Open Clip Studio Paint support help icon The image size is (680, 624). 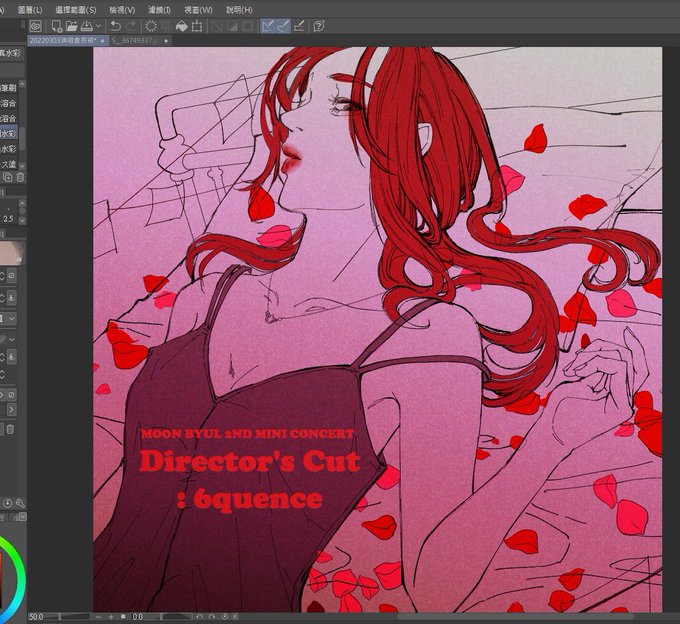click(319, 26)
